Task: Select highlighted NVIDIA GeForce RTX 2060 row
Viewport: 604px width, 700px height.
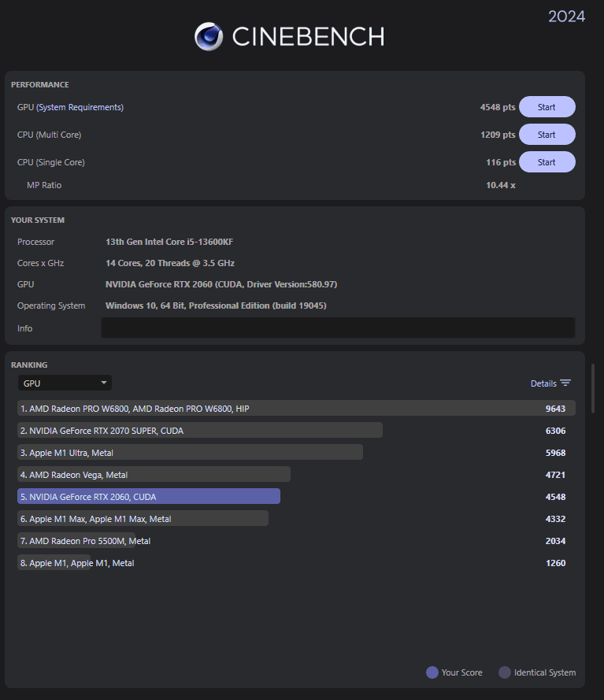Action: coord(296,496)
